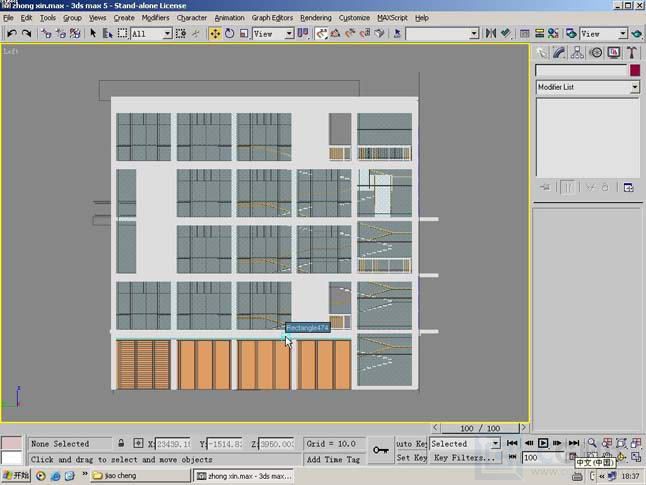Click the red object color swatch

(x=635, y=70)
